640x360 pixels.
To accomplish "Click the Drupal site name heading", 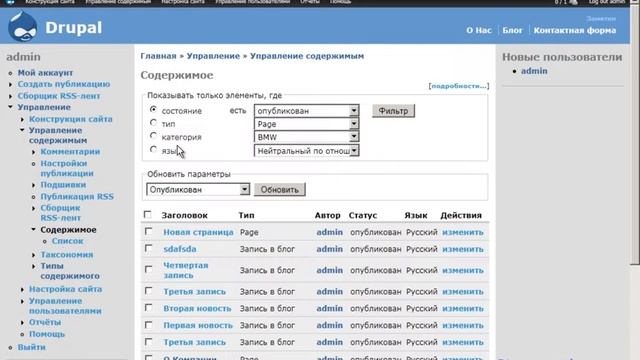I will (x=73, y=28).
